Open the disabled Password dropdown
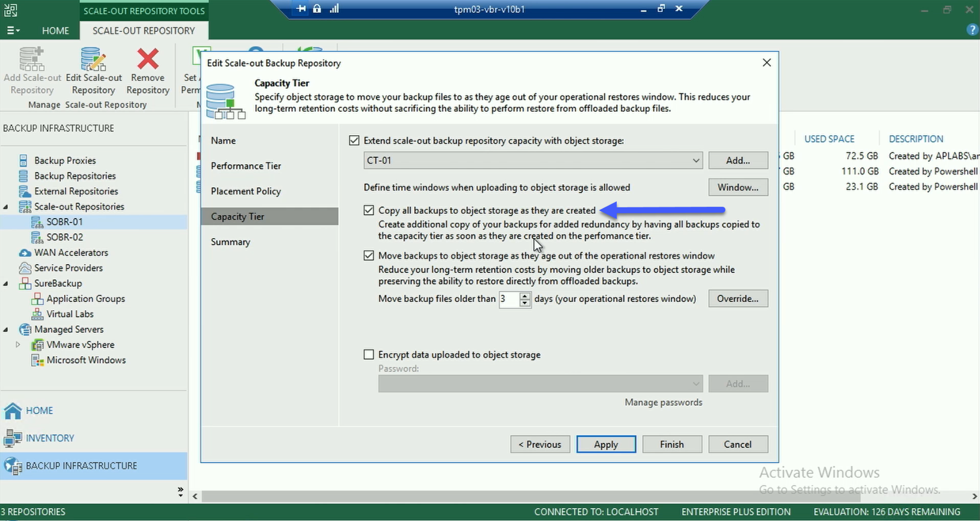The width and height of the screenshot is (980, 521). (x=540, y=384)
